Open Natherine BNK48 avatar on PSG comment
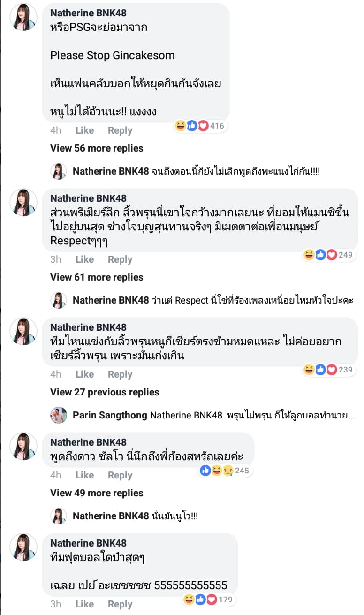The height and width of the screenshot is (615, 364). (x=23, y=17)
